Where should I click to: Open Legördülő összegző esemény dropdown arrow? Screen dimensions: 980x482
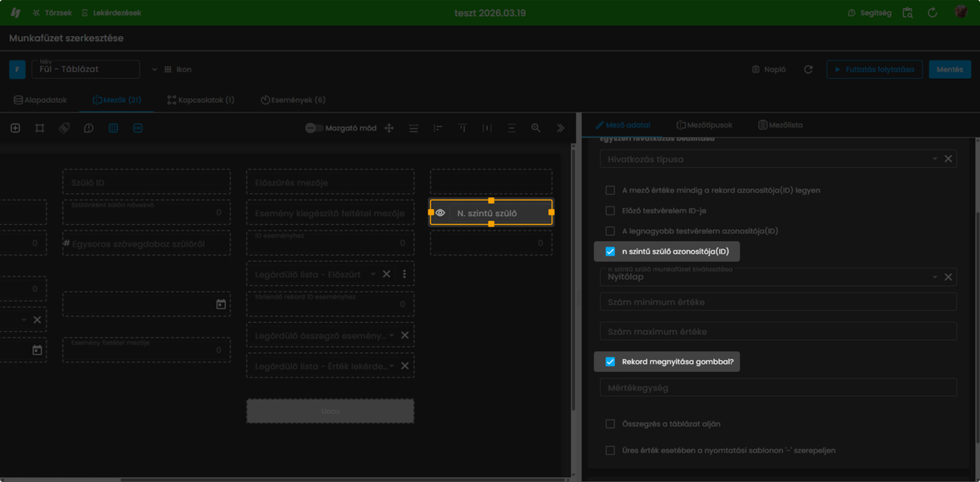tap(391, 335)
